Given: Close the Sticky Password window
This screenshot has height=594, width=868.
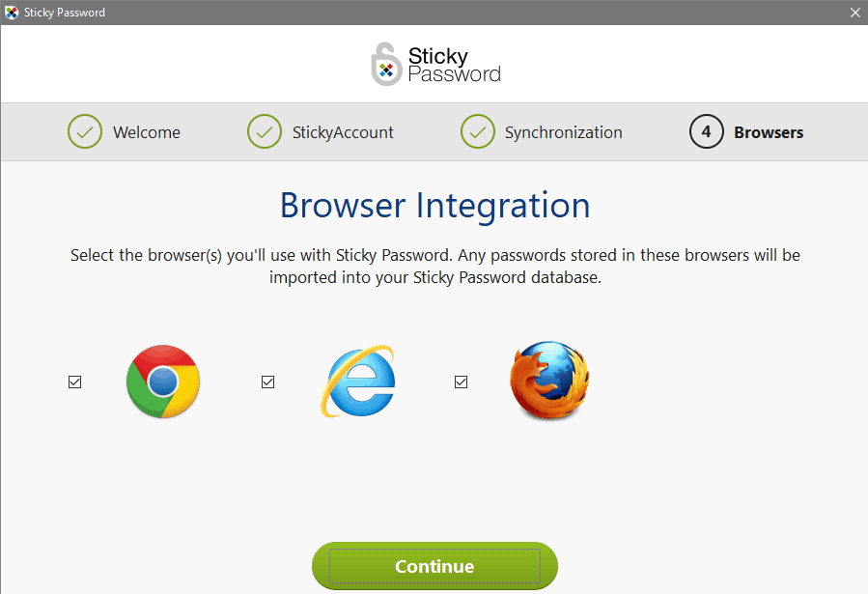Looking at the screenshot, I should [855, 13].
